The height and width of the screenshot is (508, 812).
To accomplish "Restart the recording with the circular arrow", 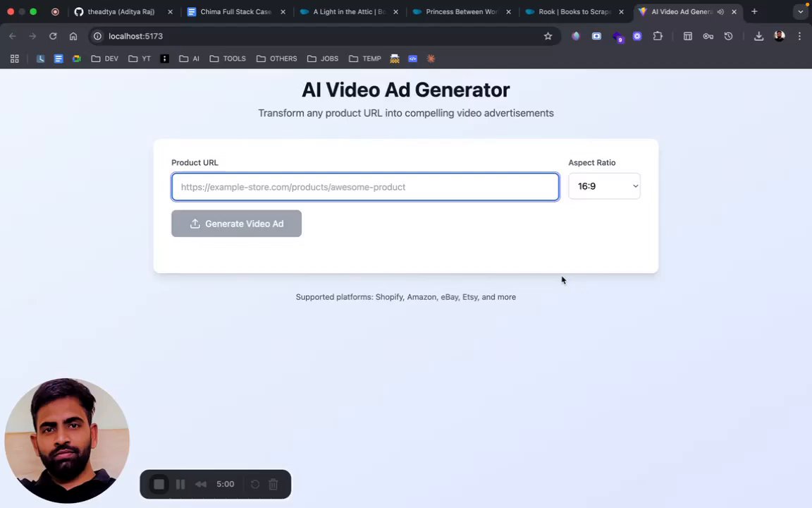I will (x=254, y=484).
